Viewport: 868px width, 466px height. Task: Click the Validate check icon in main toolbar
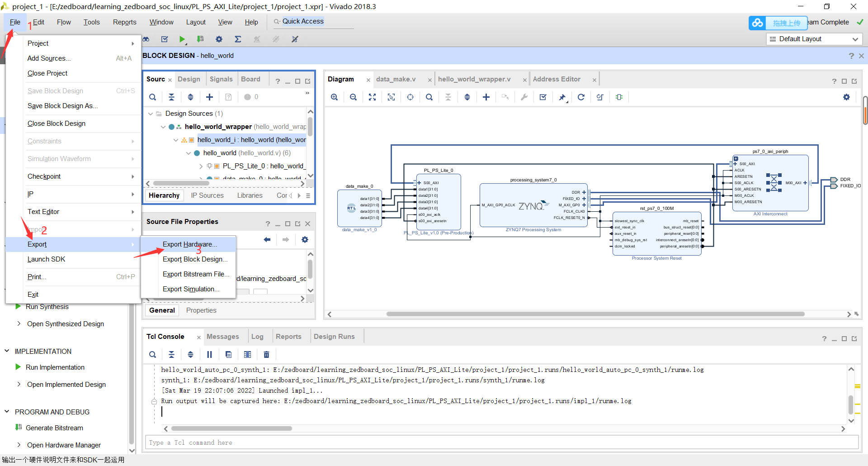click(165, 39)
